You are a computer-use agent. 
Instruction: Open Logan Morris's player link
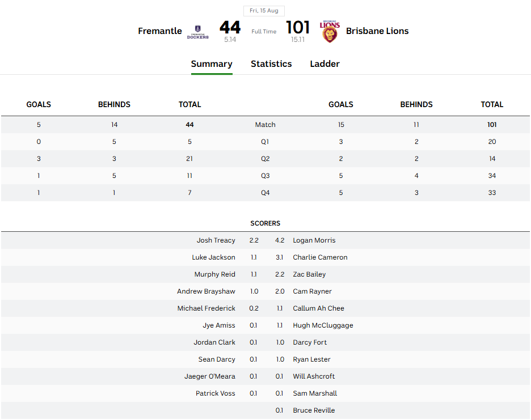[314, 240]
